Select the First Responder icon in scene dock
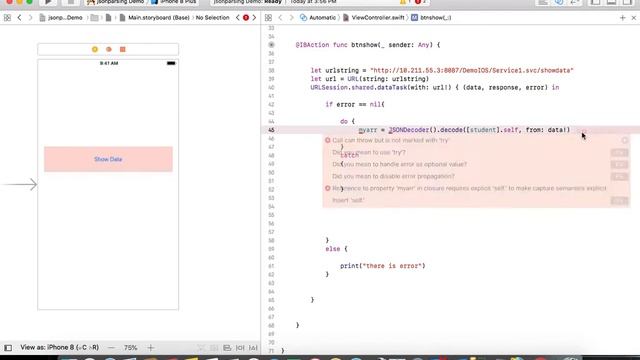Viewport: 640px width, 360px height. click(x=109, y=49)
